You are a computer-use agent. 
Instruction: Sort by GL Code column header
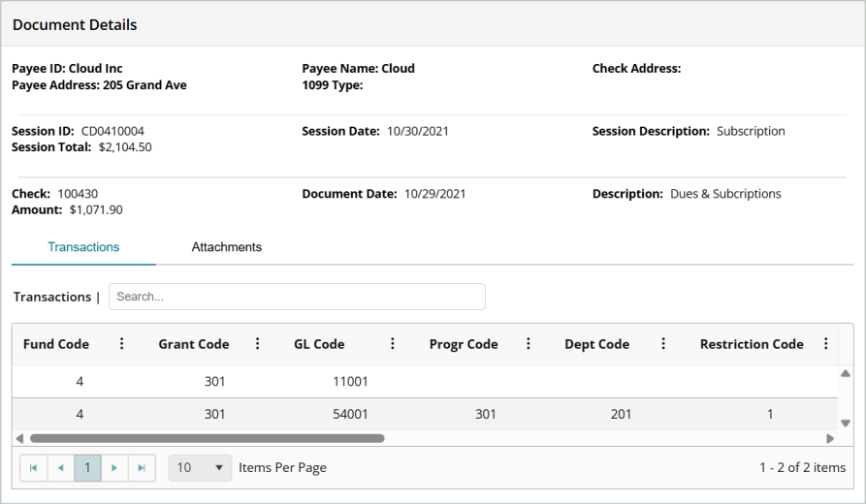(319, 344)
